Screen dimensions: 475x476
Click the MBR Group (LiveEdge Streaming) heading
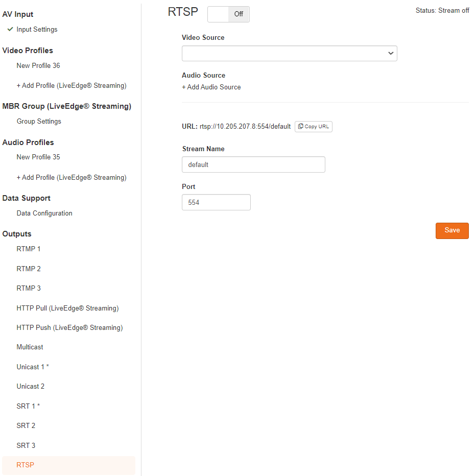67,106
